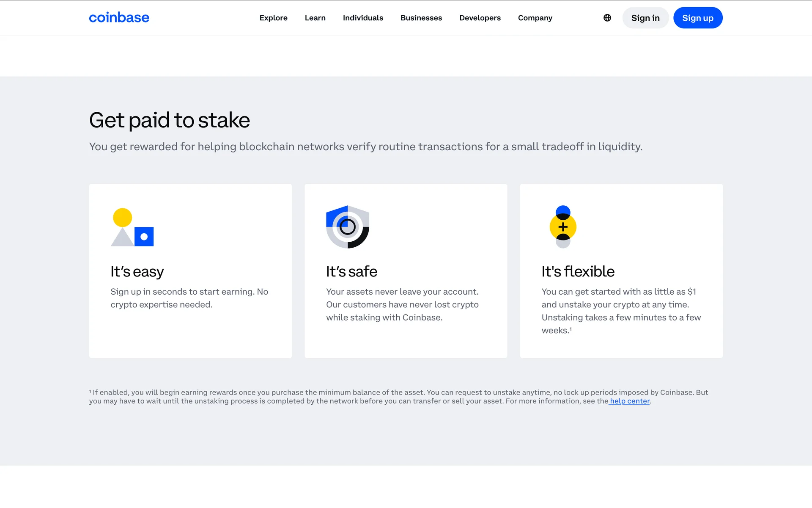
Task: Expand the Individuals navigation menu
Action: pyautogui.click(x=363, y=18)
